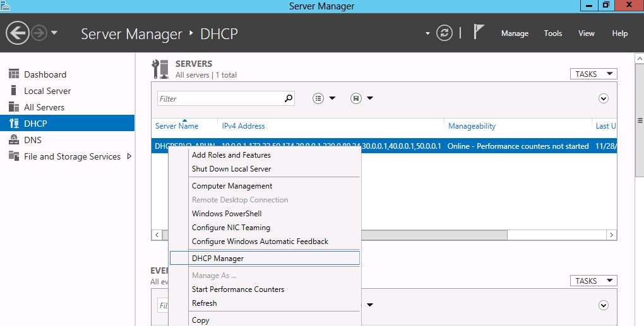Click the DHCP role icon in sidebar
644x326 pixels.
[x=14, y=123]
